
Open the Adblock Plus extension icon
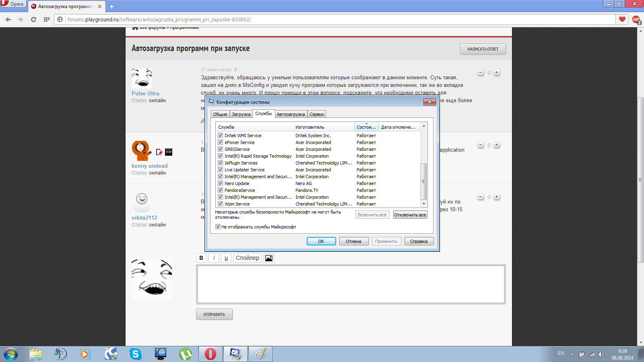[x=636, y=20]
